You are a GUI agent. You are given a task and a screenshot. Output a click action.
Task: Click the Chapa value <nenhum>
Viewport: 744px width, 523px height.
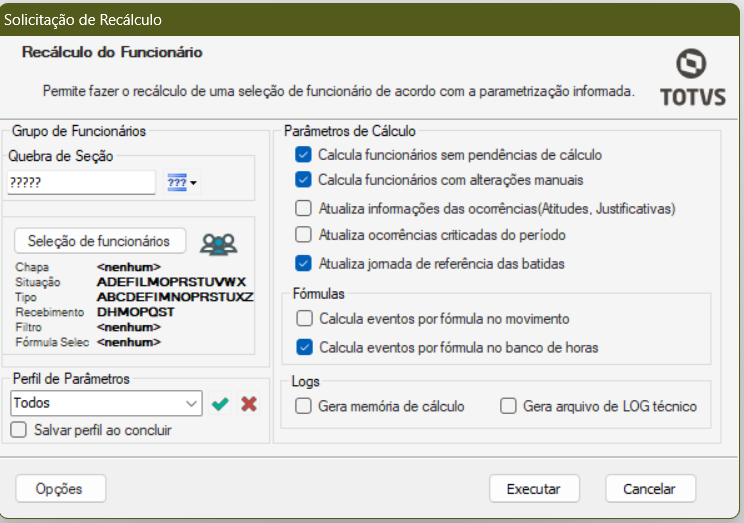[x=129, y=267]
